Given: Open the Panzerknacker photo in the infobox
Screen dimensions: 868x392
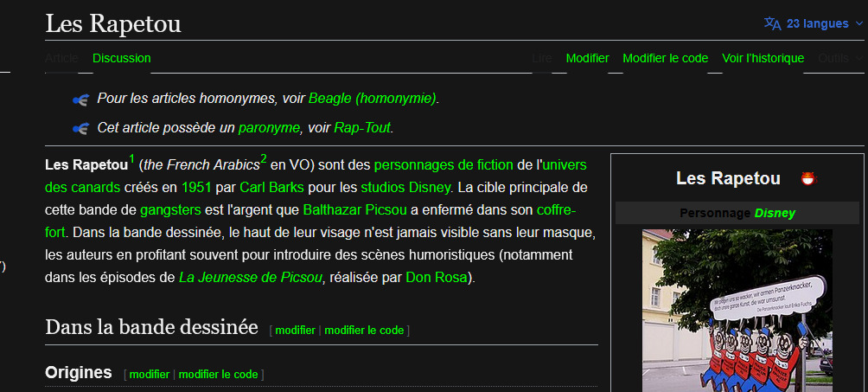Looking at the screenshot, I should click(737, 311).
